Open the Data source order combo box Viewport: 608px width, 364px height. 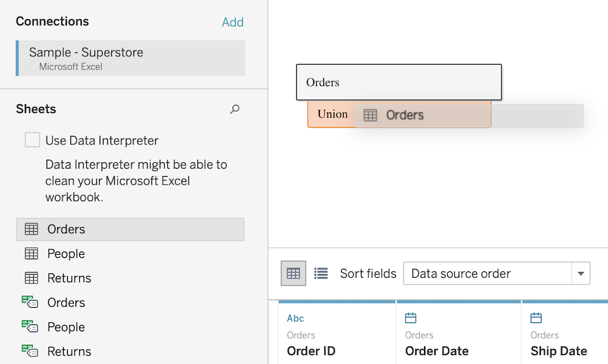click(x=497, y=274)
